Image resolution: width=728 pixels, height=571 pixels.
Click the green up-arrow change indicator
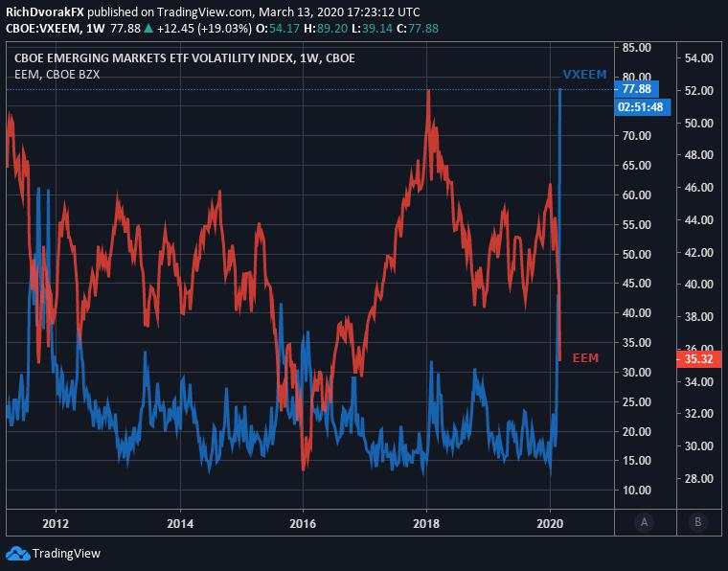[148, 29]
